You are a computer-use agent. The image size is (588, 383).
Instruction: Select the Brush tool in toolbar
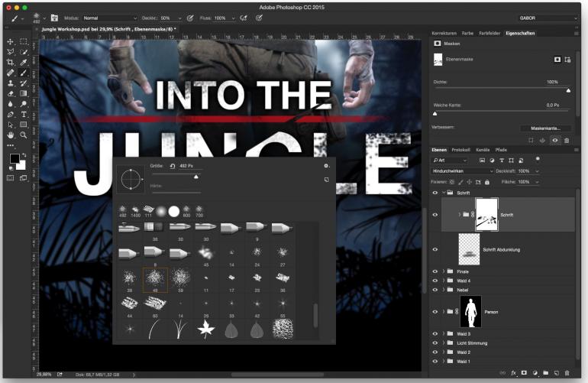(x=24, y=73)
